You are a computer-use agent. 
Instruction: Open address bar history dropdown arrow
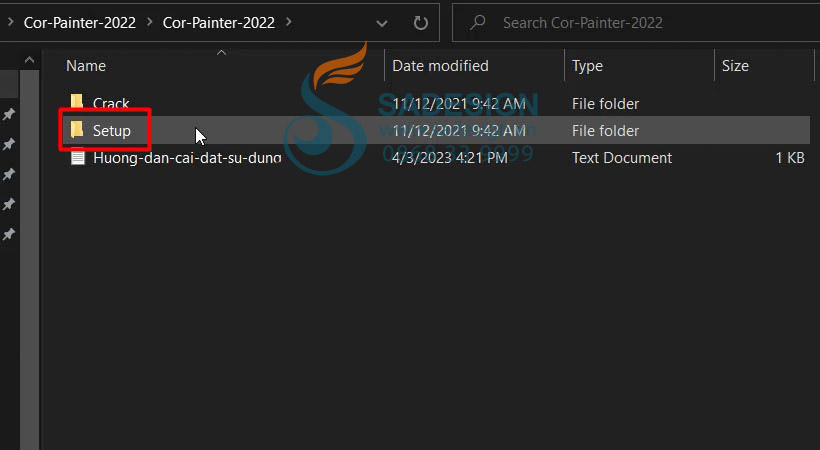click(x=382, y=24)
